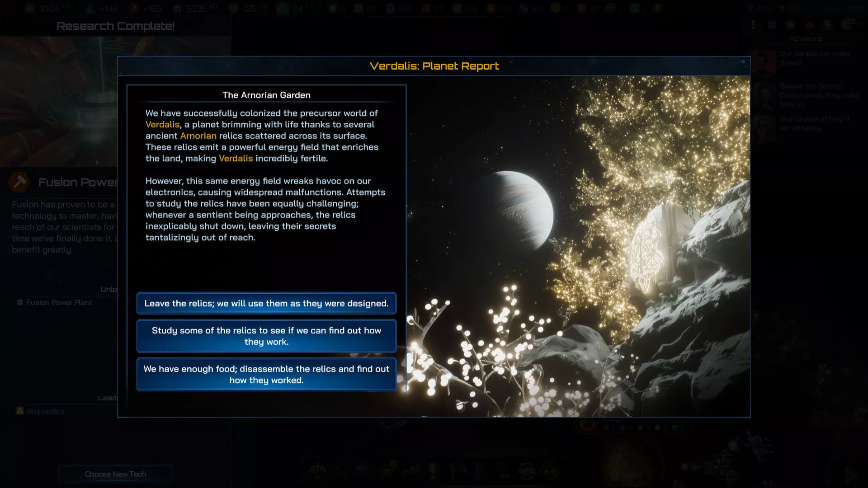Select the option to study some relics

coord(266,336)
